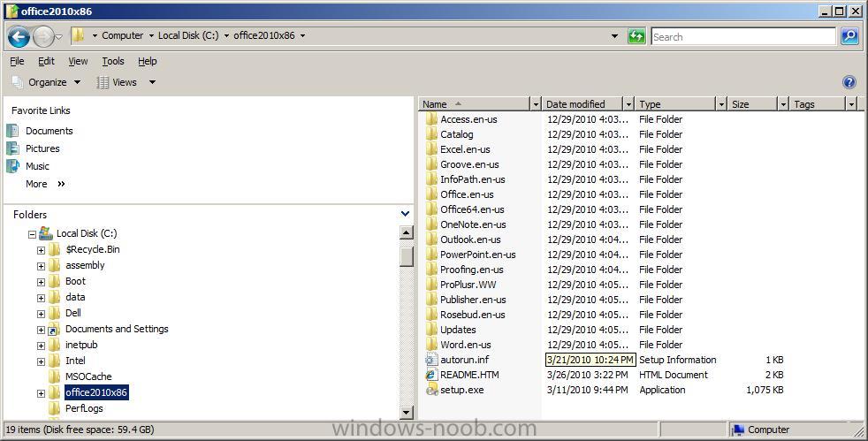868x441 pixels.
Task: Select the Office.en-us folder name
Action: tap(467, 194)
